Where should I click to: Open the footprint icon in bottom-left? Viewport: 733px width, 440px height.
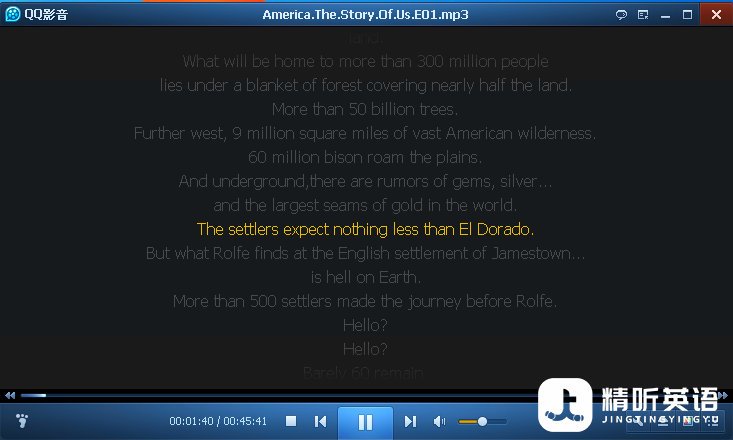[22, 421]
